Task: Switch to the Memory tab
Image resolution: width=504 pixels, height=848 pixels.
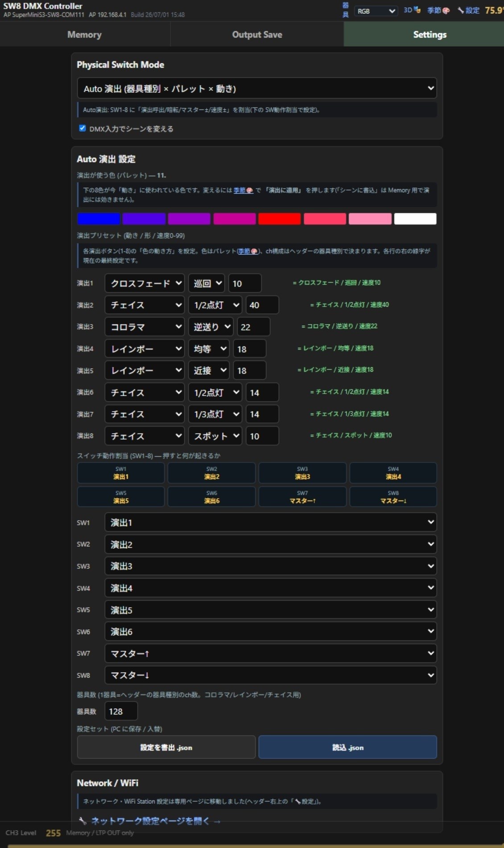Action: point(85,34)
